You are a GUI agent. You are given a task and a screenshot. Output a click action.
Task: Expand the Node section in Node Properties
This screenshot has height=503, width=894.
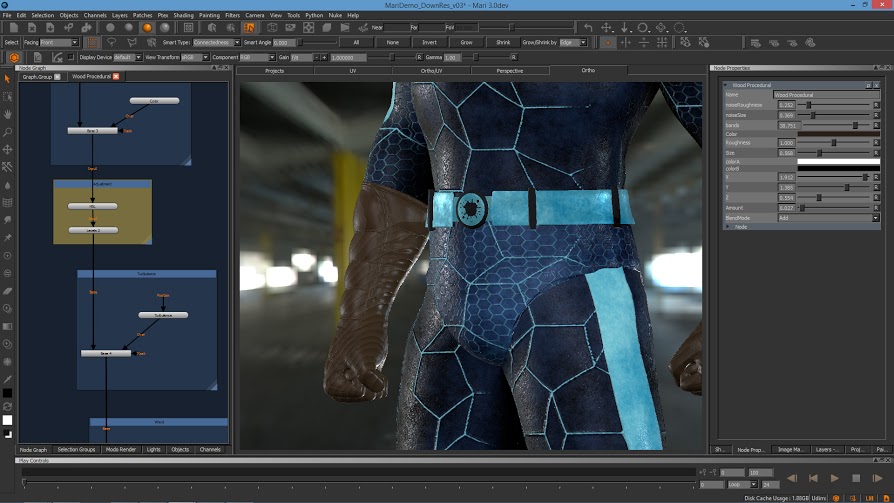(x=728, y=227)
